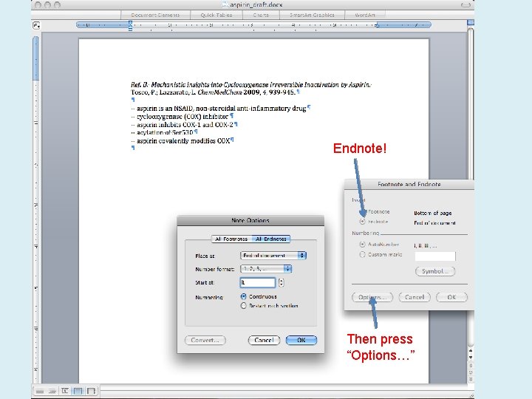Select Print Layout view icon

(78, 391)
